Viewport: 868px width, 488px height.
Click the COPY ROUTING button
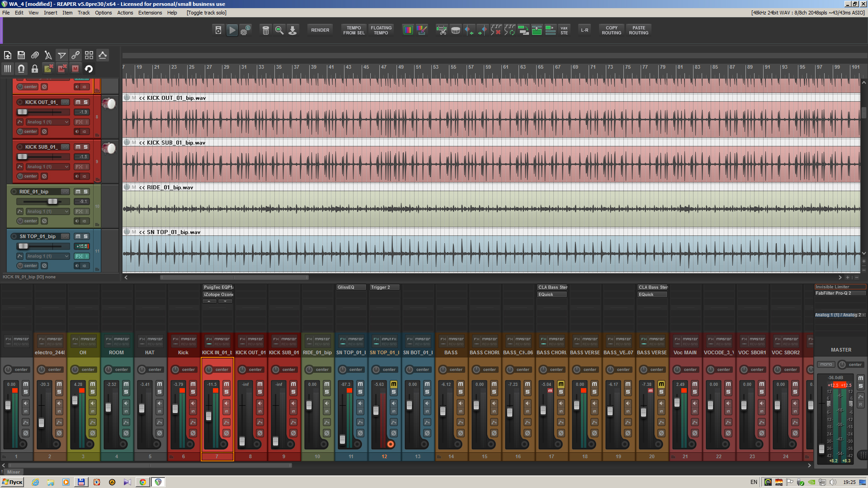[611, 30]
